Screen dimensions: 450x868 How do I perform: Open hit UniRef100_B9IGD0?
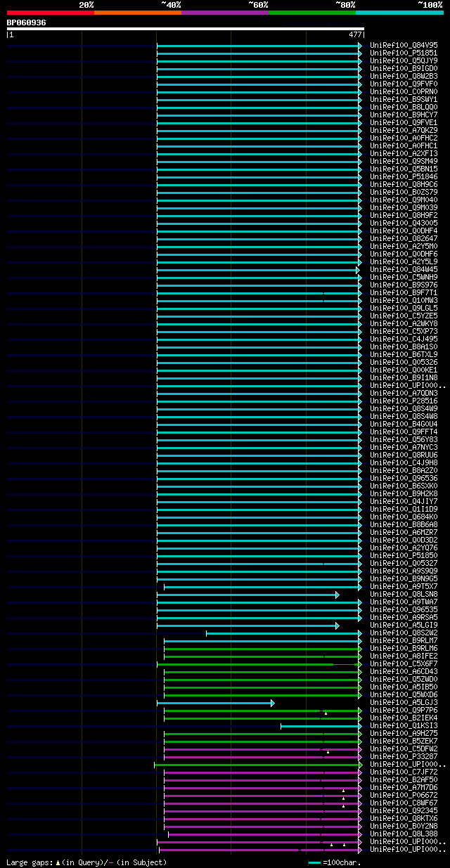[404, 68]
